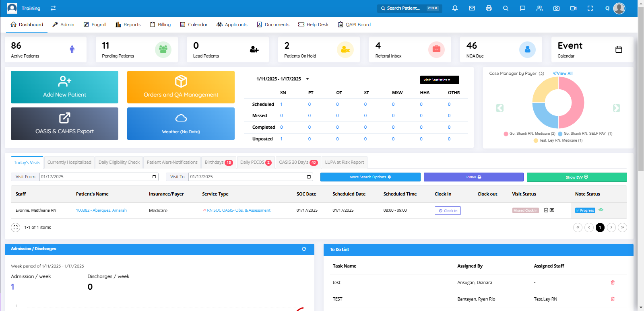Screen dimensions: 644x311
Task: Open the mail envelope icon
Action: pos(472,8)
